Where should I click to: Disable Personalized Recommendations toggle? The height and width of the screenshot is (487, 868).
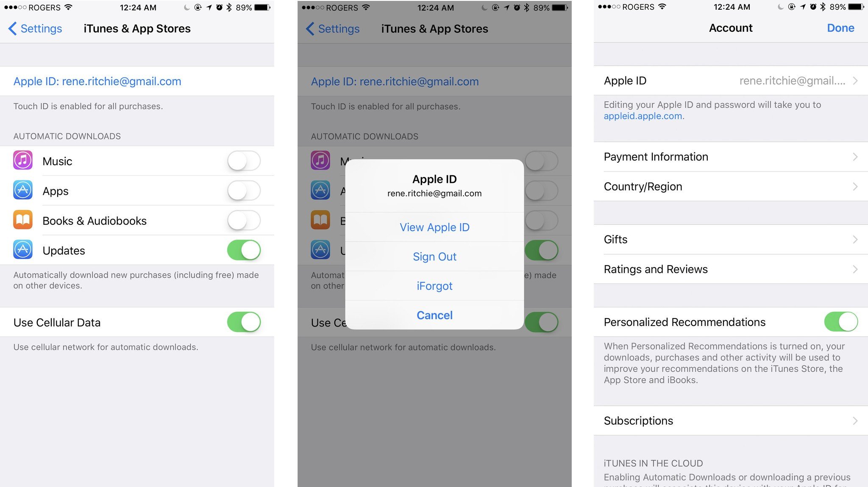841,322
